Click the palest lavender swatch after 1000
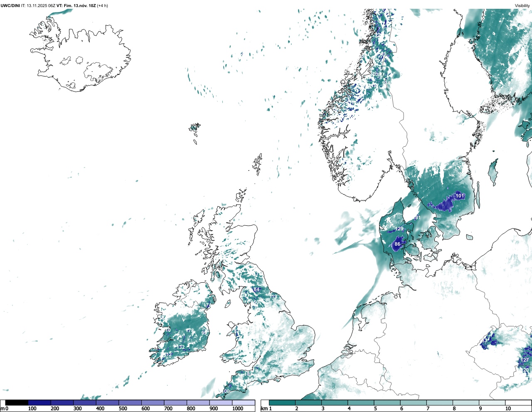The image size is (532, 412). [x=244, y=402]
